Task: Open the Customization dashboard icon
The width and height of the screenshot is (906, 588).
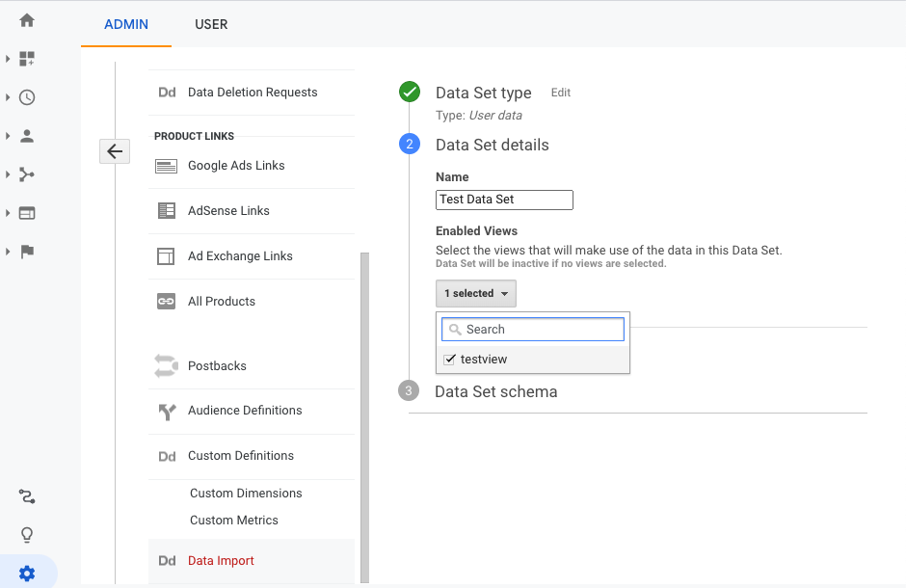Action: tap(27, 59)
